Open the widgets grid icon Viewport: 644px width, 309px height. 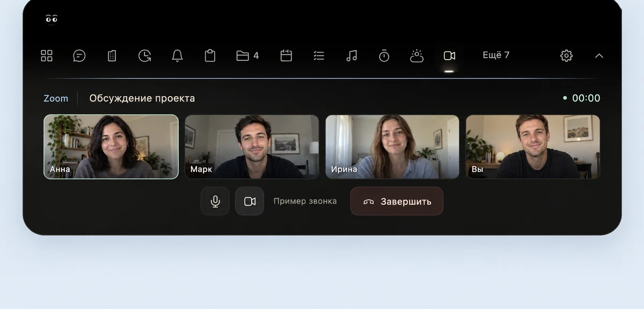tap(47, 55)
